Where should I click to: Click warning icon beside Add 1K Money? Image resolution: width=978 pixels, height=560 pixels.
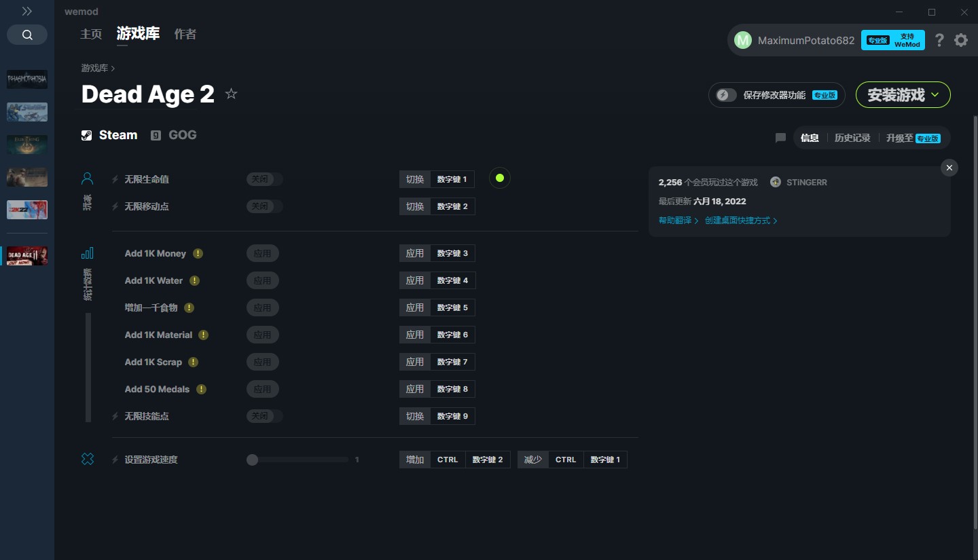(x=198, y=253)
